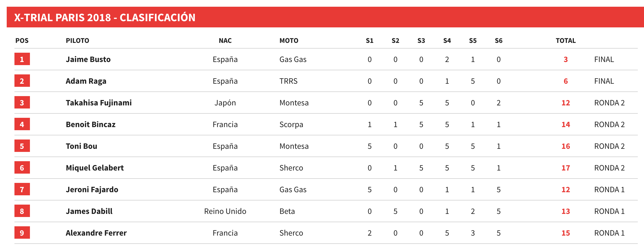Click Jeroni Fajardo's total score 12
The image size is (644, 248).
click(x=566, y=190)
